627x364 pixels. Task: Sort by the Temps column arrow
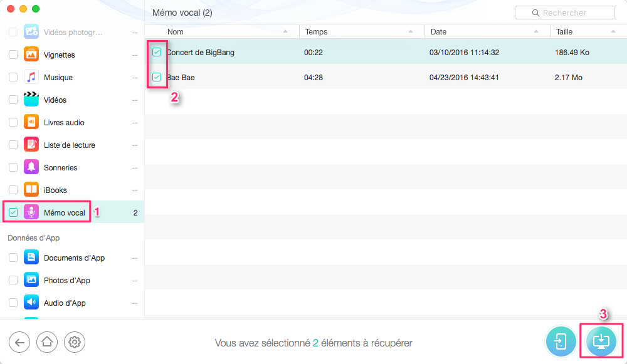(x=411, y=31)
